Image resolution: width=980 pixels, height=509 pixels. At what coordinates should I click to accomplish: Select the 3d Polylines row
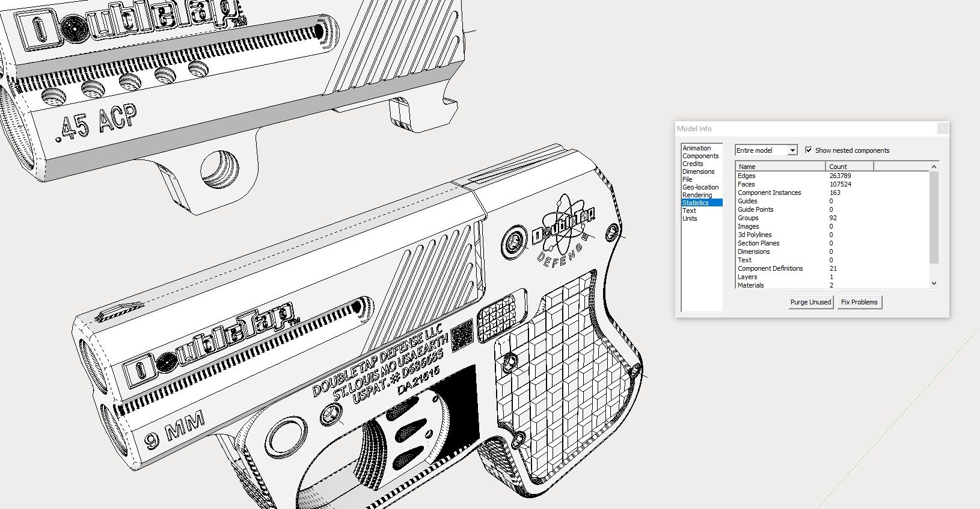[832, 235]
